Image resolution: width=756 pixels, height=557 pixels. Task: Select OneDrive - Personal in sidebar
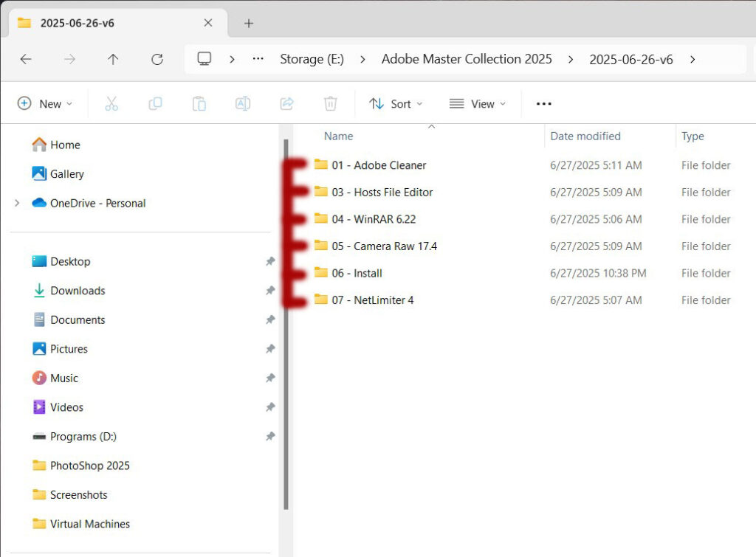click(89, 203)
